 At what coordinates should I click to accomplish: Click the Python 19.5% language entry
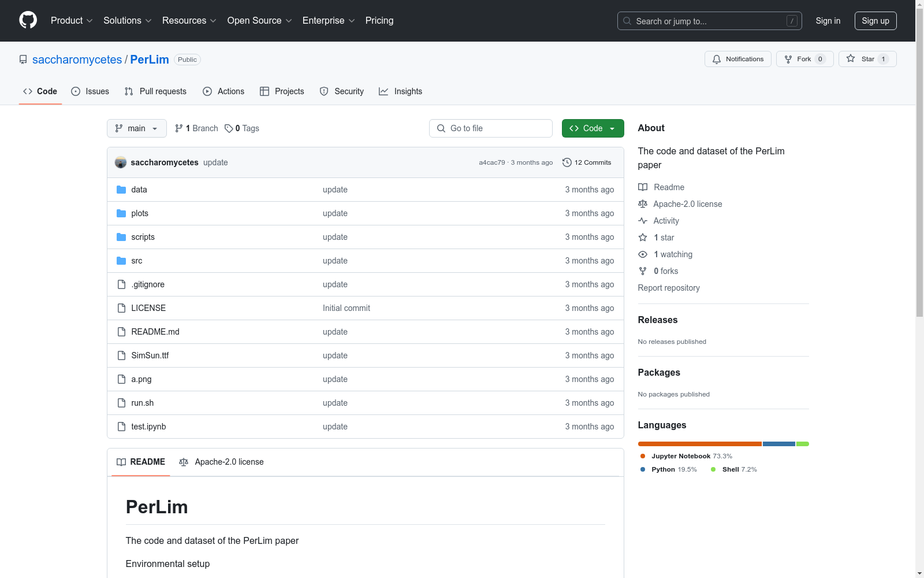click(x=669, y=469)
